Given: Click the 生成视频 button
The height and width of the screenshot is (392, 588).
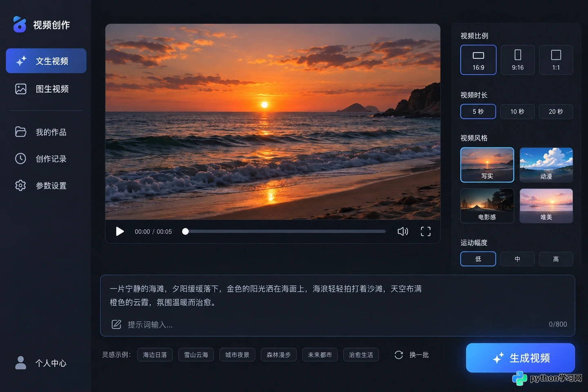Looking at the screenshot, I should click(x=521, y=358).
